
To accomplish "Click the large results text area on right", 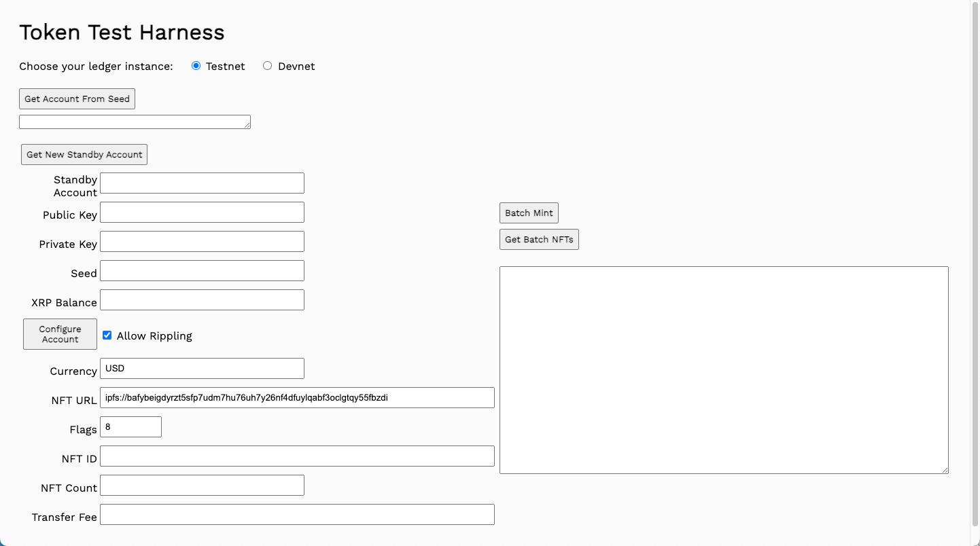I will point(724,370).
